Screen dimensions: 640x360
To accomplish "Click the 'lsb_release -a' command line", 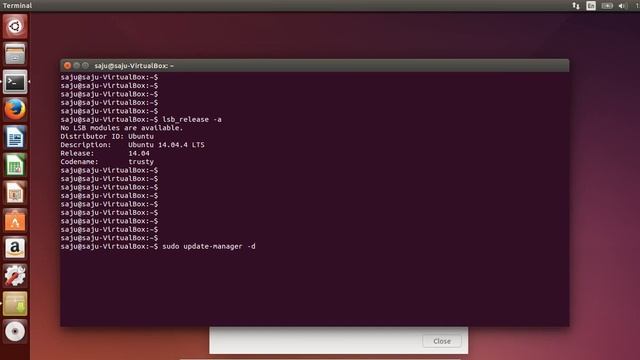I will pyautogui.click(x=141, y=120).
